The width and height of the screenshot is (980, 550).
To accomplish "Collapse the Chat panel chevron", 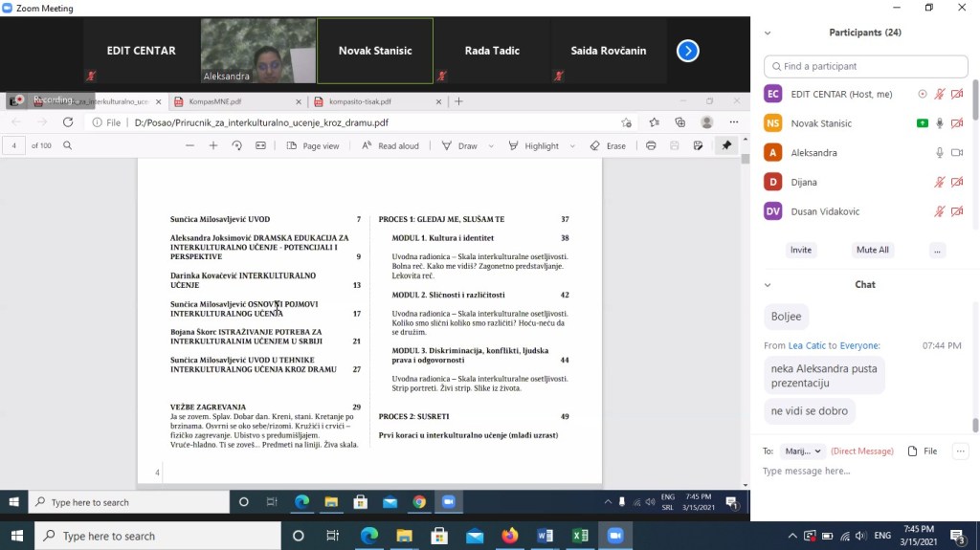I will point(768,284).
